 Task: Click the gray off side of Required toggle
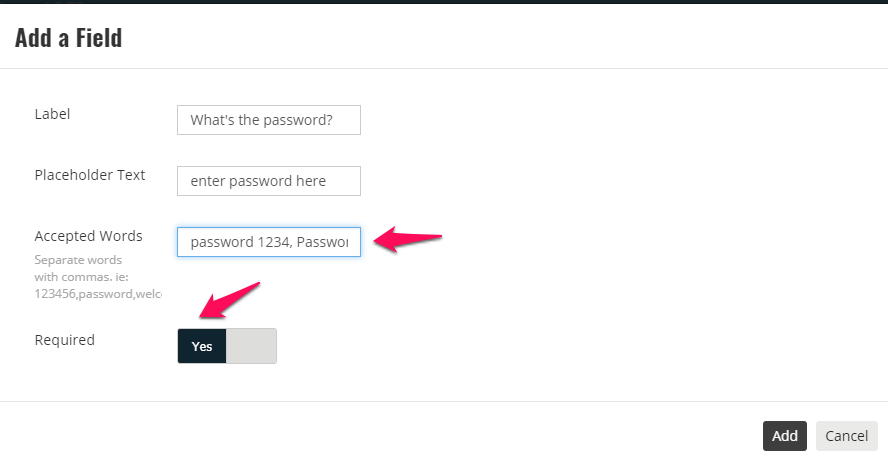click(x=251, y=346)
